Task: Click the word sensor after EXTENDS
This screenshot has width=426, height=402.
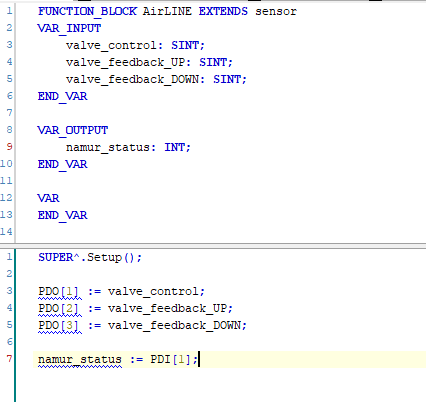Action: (276, 12)
